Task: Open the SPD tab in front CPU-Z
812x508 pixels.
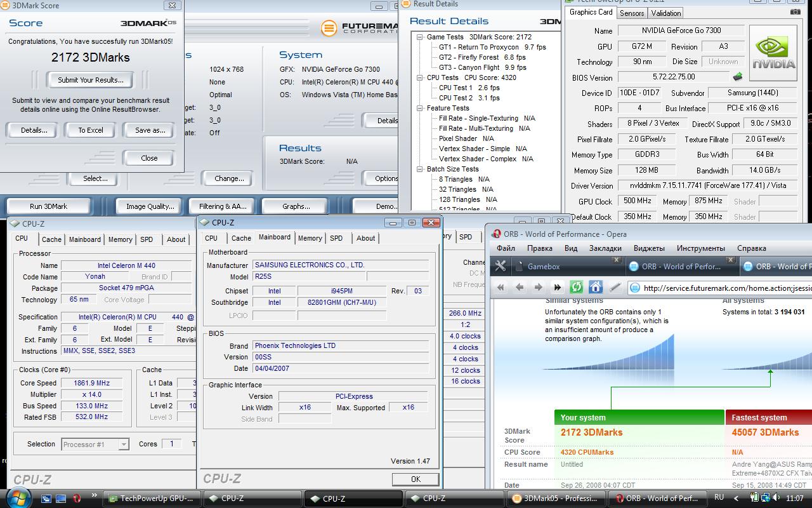Action: click(x=336, y=238)
